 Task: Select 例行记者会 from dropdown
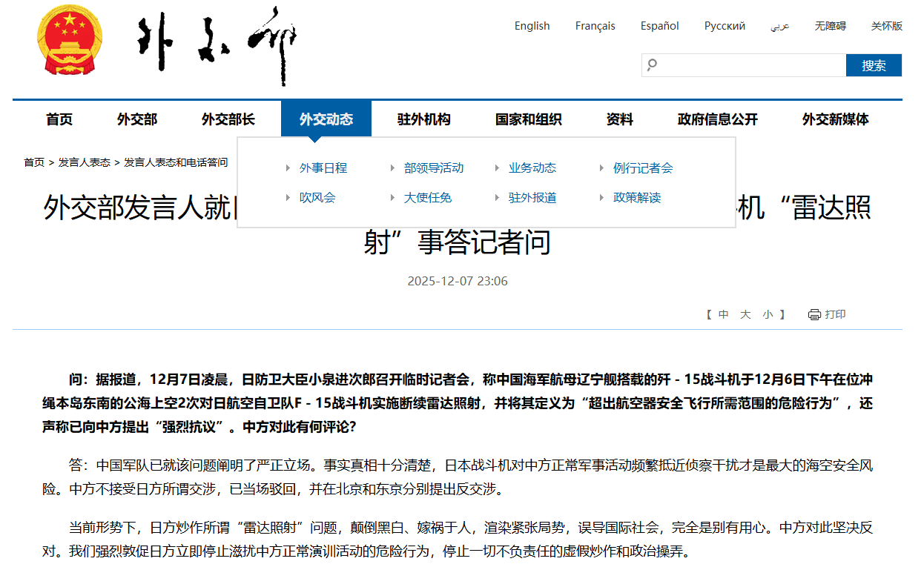642,168
